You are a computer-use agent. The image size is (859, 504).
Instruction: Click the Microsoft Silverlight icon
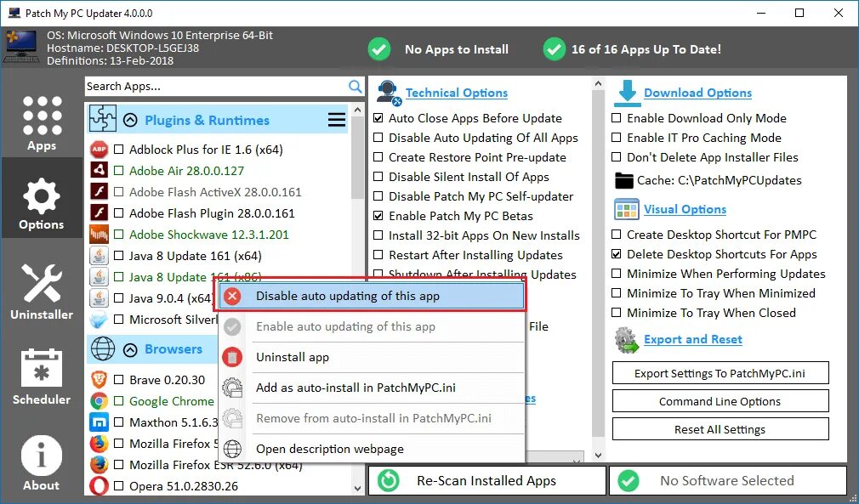tap(100, 319)
